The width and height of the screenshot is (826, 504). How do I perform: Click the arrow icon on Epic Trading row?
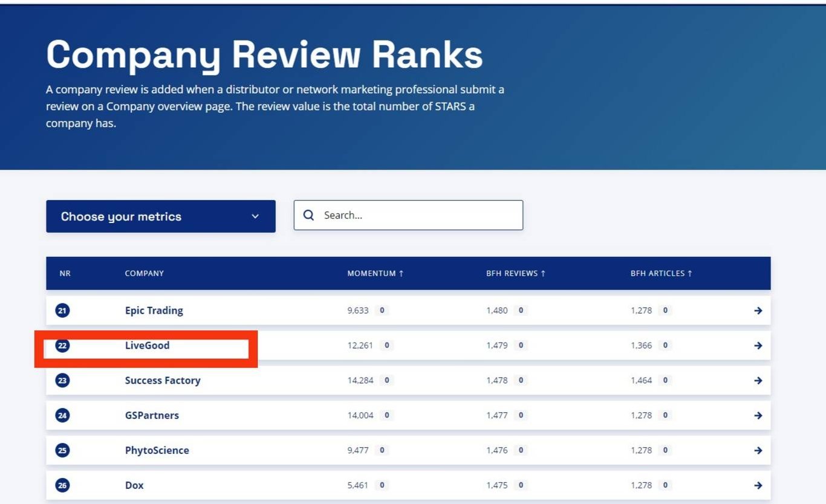pyautogui.click(x=758, y=311)
